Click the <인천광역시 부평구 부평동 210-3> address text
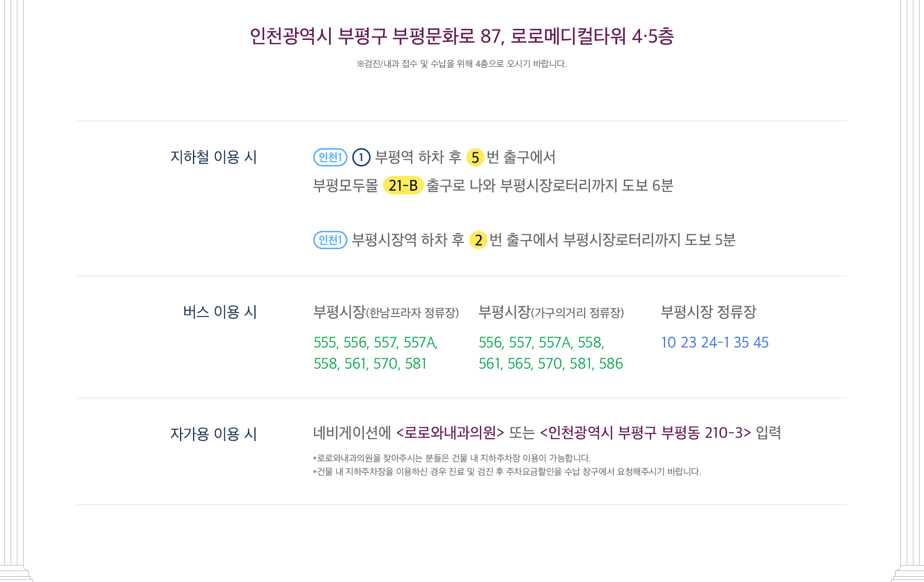Screen dimensions: 924x582 click(x=645, y=433)
